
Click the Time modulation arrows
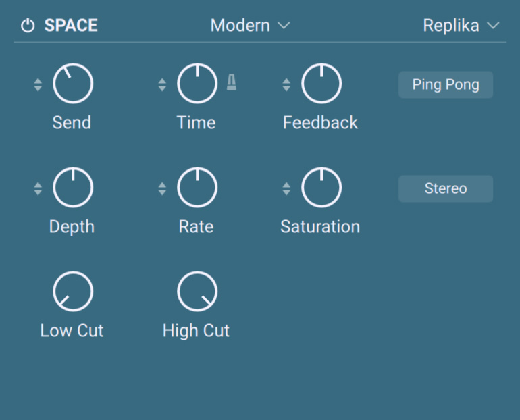coord(162,84)
